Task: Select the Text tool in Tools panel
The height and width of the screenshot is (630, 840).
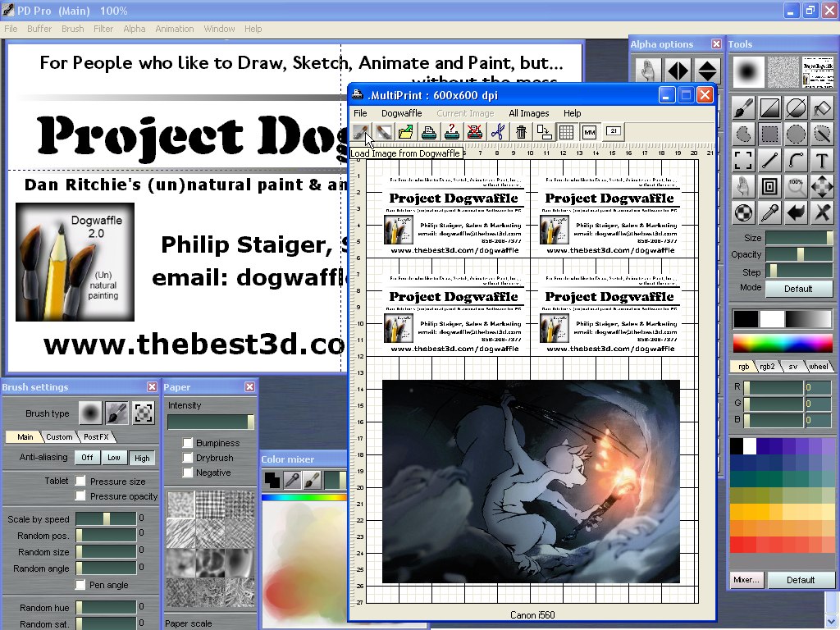Action: coord(822,160)
